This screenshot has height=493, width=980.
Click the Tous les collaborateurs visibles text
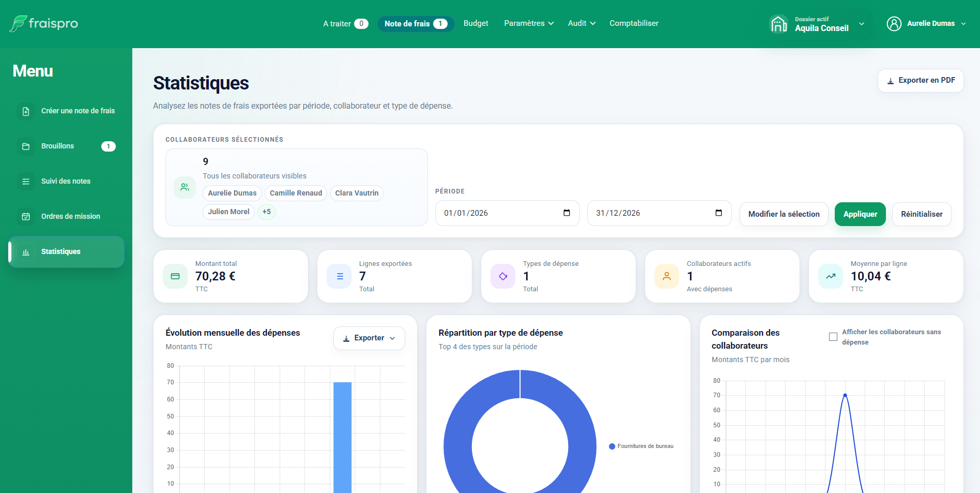pyautogui.click(x=254, y=176)
